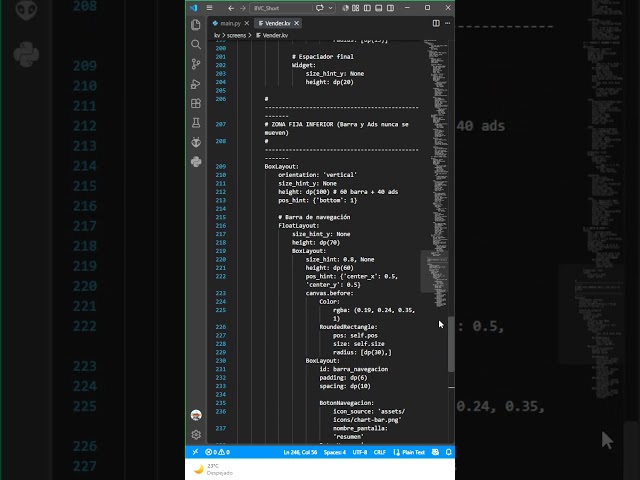The width and height of the screenshot is (640, 480).
Task: Toggle the bottom panel
Action: (379, 8)
